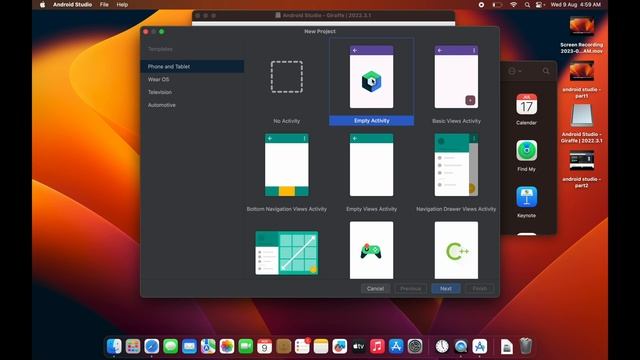640x360 pixels.
Task: Select the responsive grid layout template thumbnail
Action: tap(287, 253)
